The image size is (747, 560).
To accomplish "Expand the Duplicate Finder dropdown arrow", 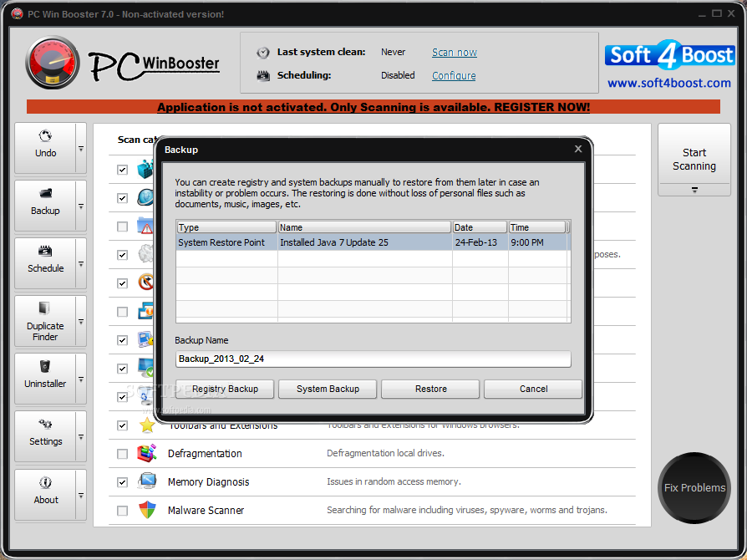I will (81, 322).
